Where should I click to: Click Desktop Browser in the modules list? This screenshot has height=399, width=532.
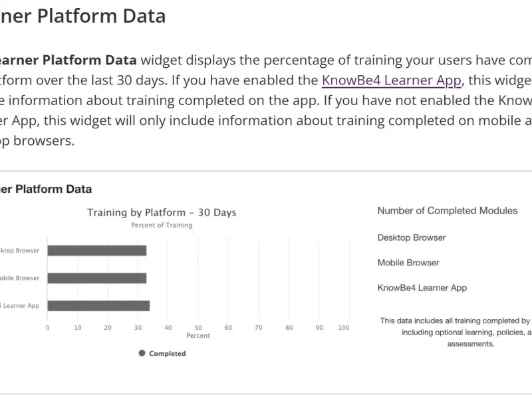[x=412, y=237]
